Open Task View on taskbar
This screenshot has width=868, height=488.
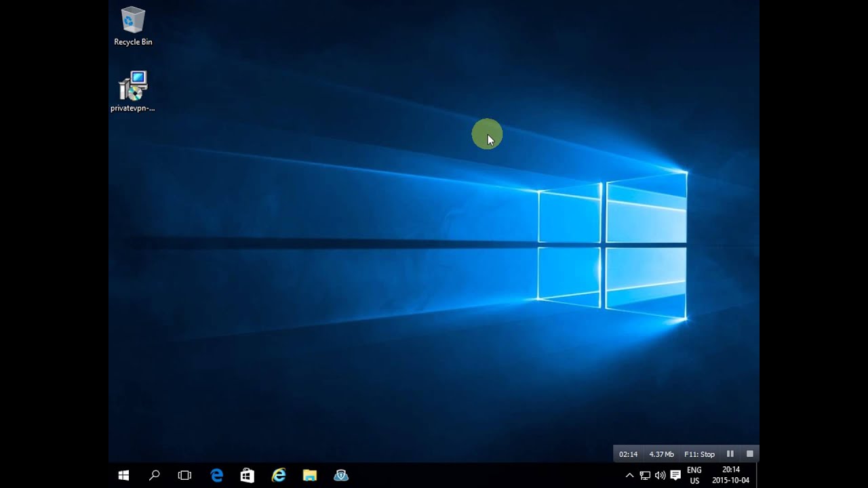pos(184,476)
